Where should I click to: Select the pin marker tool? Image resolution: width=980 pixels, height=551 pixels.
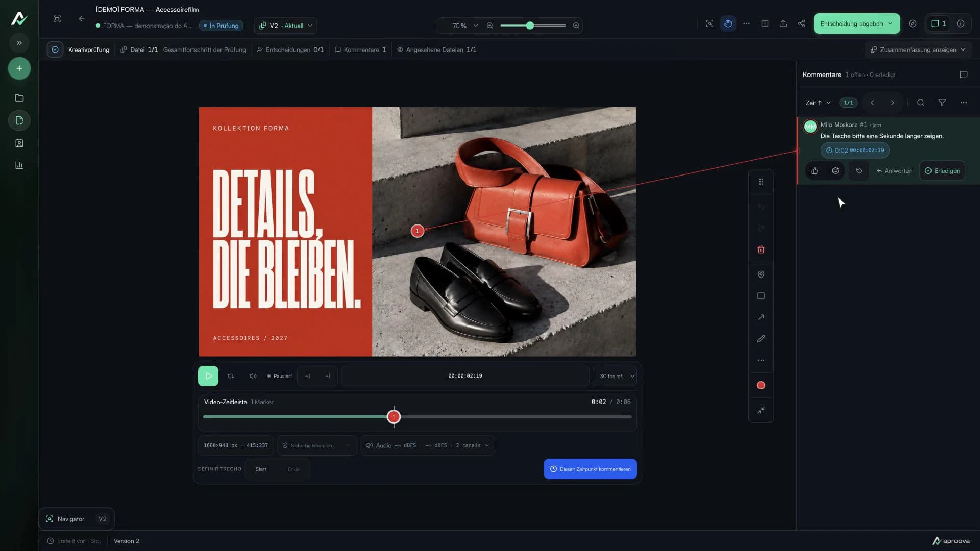pos(761,274)
